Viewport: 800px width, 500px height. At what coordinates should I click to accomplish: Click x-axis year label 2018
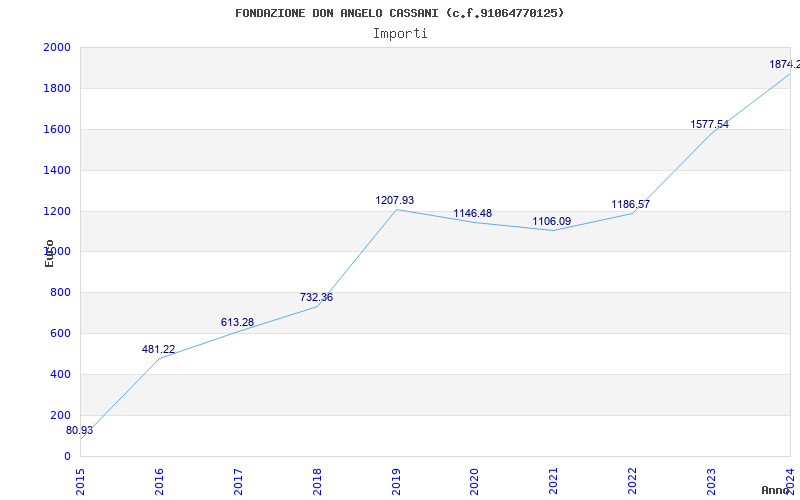317,481
